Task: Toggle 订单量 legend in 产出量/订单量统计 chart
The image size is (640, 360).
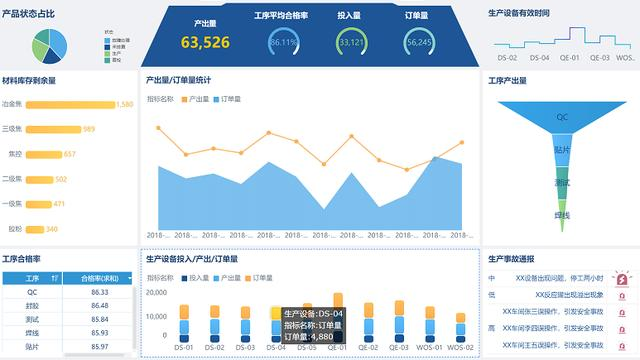Action: pyautogui.click(x=227, y=99)
